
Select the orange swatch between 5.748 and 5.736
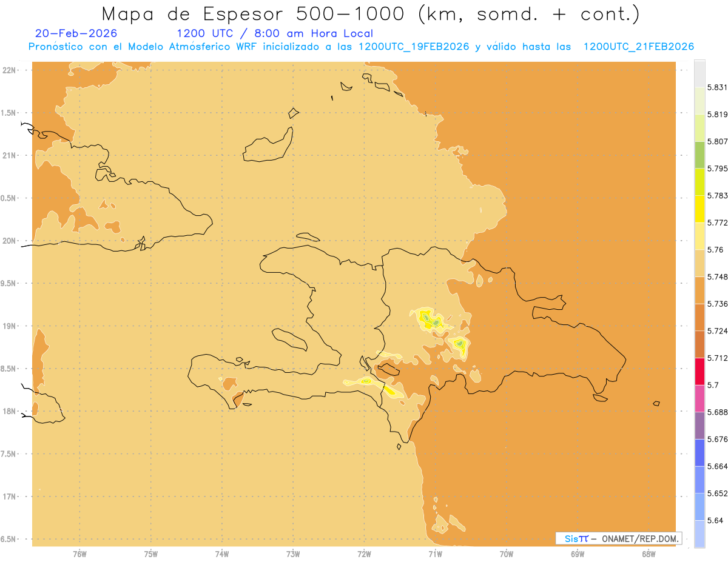(x=699, y=290)
